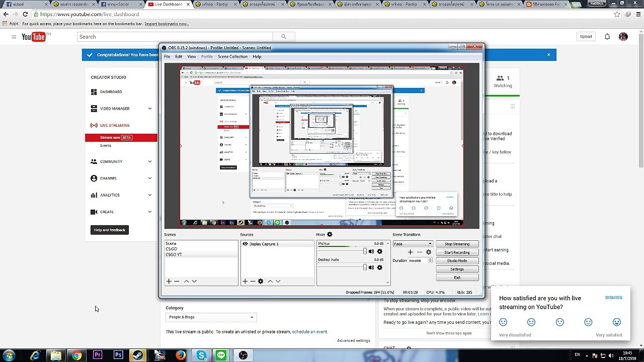
Task: Open Events under Live Streaming
Action: [106, 145]
